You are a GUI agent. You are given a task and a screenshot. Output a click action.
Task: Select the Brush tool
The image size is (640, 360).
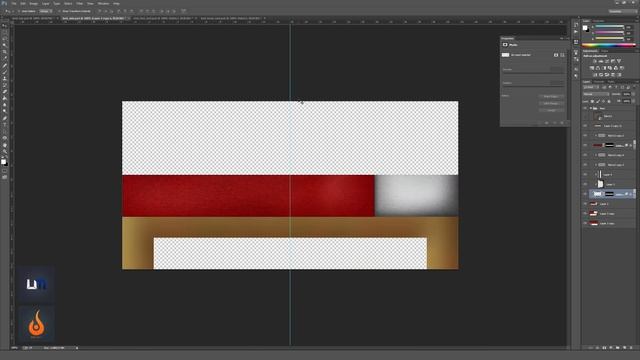4,72
